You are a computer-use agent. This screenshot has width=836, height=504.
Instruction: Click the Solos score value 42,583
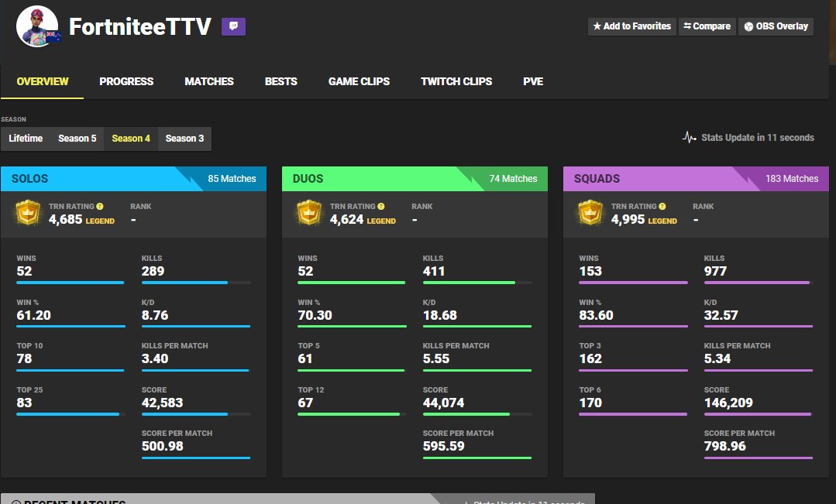click(x=162, y=403)
